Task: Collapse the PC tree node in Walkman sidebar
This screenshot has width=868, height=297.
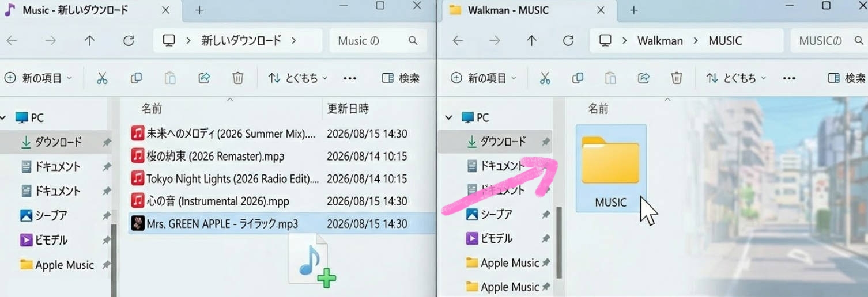Action: 449,118
